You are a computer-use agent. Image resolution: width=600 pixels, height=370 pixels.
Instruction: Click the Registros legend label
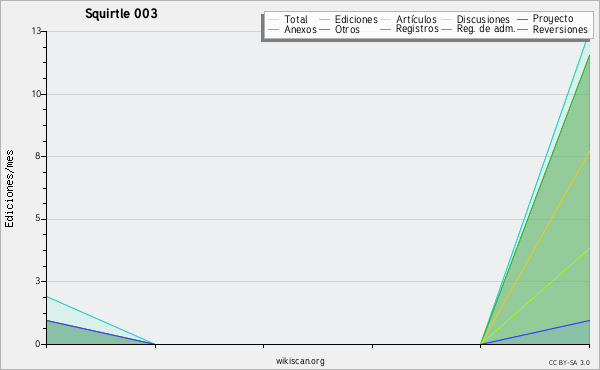417,29
